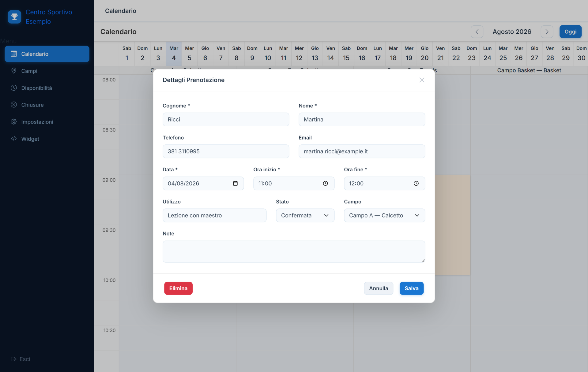The width and height of the screenshot is (588, 372).
Task: Expand the Stato dropdown
Action: pos(305,215)
